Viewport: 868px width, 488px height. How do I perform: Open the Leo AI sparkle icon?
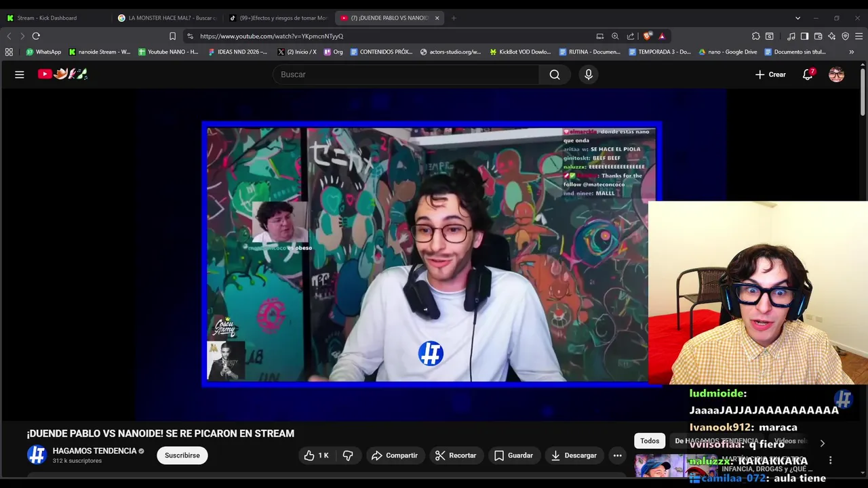coord(831,36)
